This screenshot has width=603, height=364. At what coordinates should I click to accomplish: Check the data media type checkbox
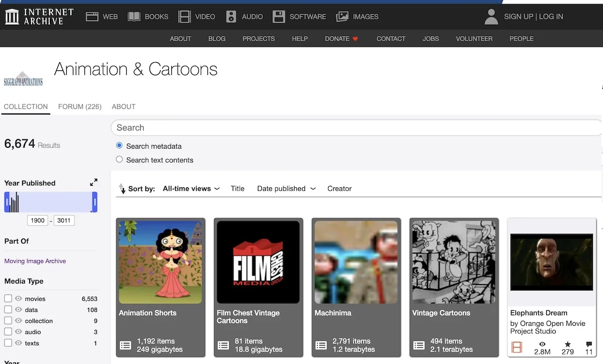[x=8, y=309]
